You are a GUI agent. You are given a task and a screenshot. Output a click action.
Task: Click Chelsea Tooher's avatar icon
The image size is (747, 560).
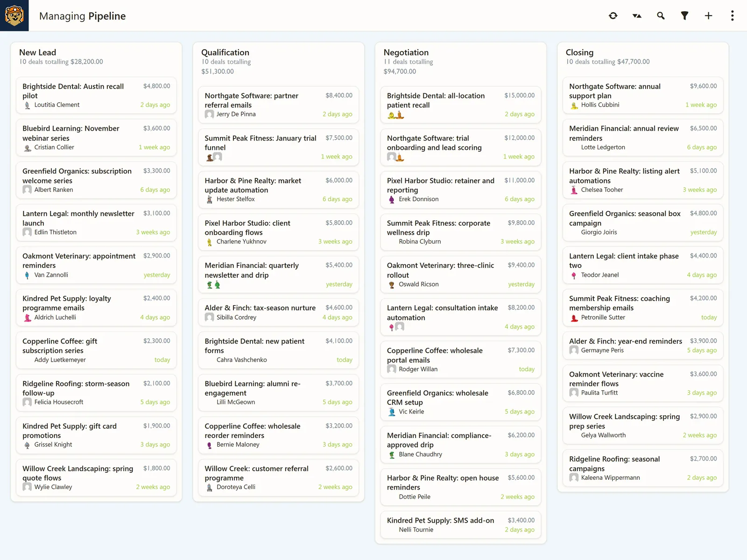pyautogui.click(x=574, y=190)
